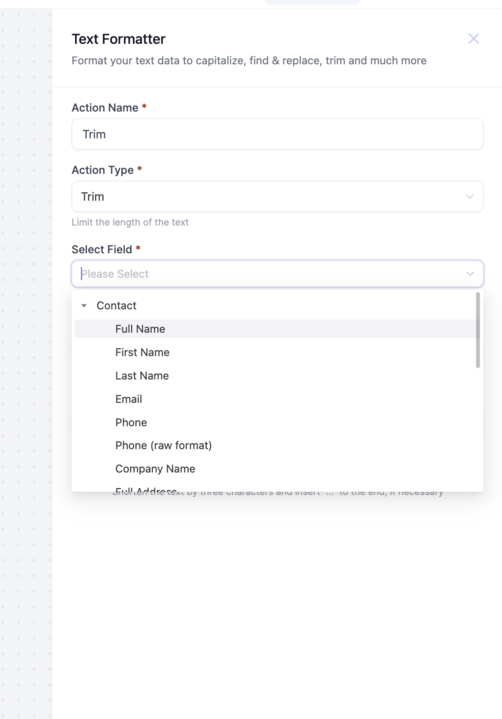502x719 pixels.
Task: Select Company Name field option
Action: (x=275, y=469)
